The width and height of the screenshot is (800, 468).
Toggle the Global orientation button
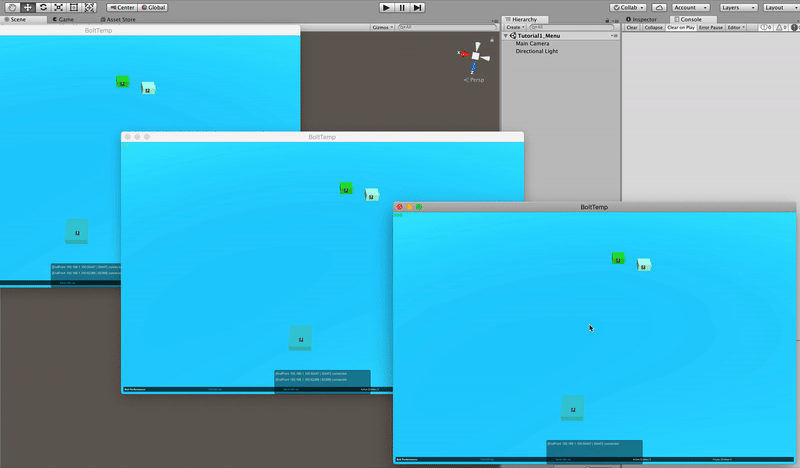(x=154, y=7)
